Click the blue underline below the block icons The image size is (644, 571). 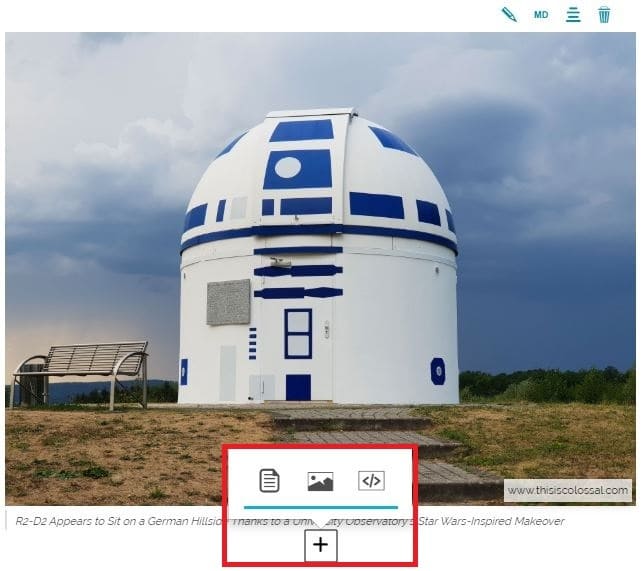pos(320,507)
